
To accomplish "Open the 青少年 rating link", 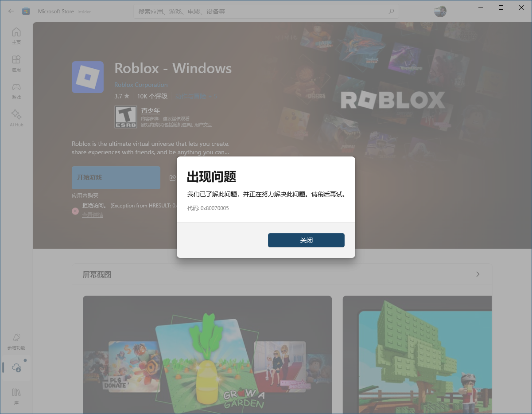I will (151, 110).
